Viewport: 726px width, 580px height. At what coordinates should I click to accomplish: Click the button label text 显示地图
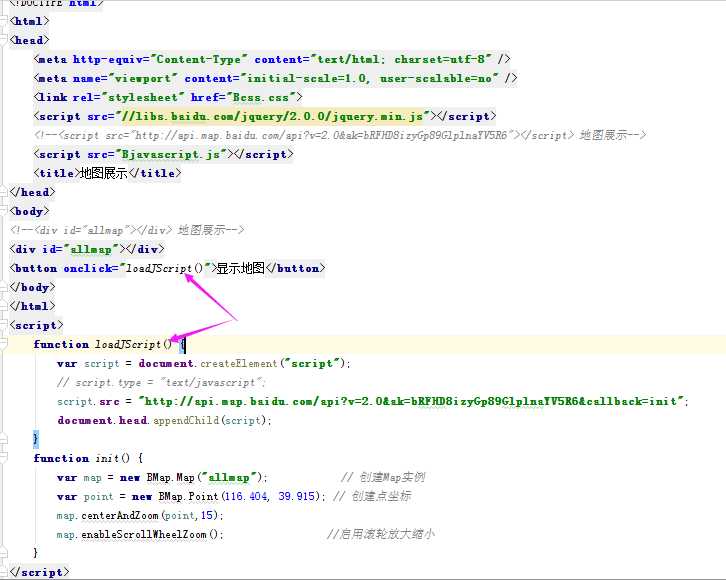(x=241, y=268)
